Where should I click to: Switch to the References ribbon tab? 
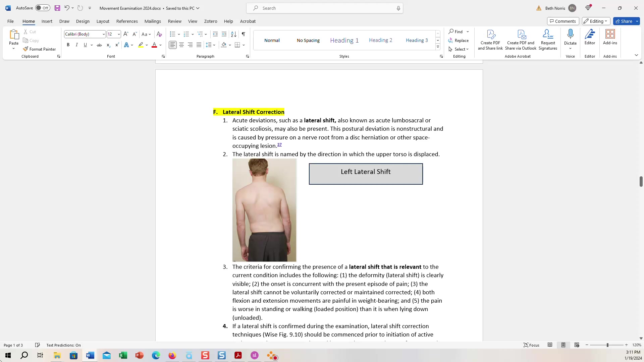[x=127, y=21]
